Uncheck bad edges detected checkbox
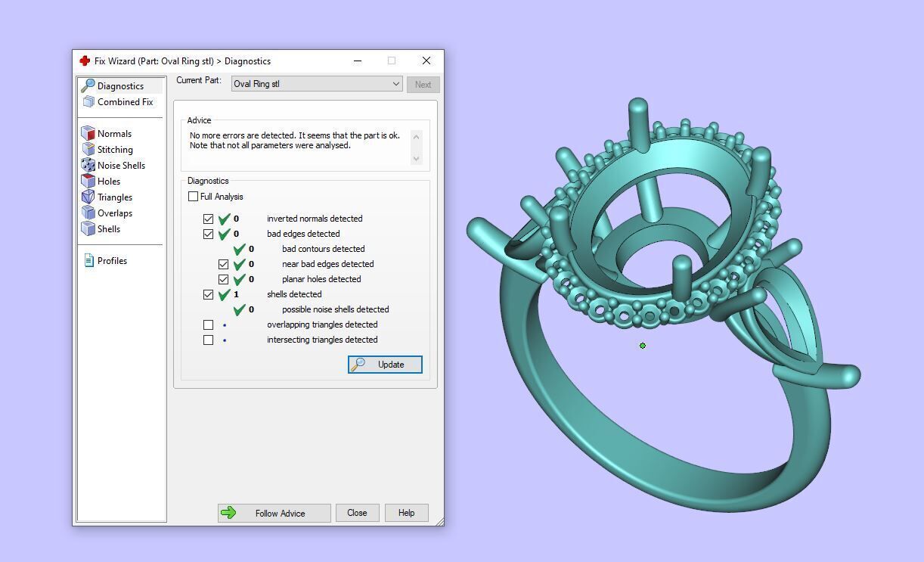 [208, 234]
